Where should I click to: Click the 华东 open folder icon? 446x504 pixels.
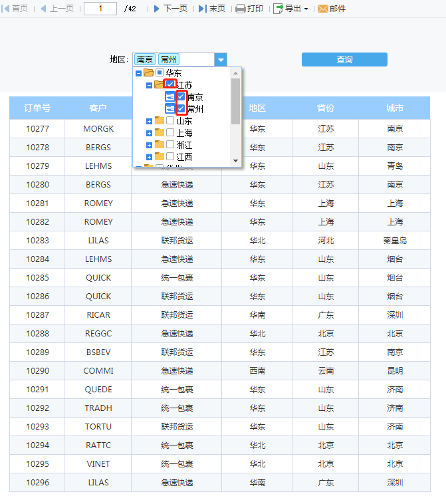click(148, 72)
